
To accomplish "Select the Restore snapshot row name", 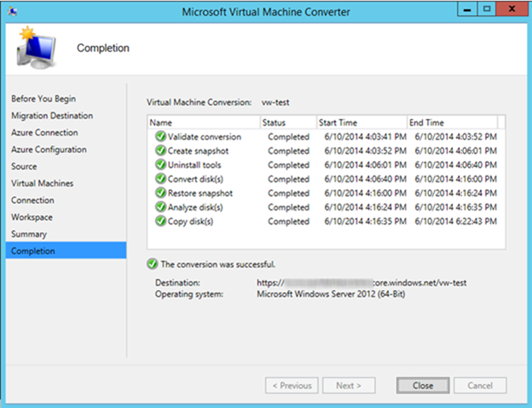I will (200, 193).
